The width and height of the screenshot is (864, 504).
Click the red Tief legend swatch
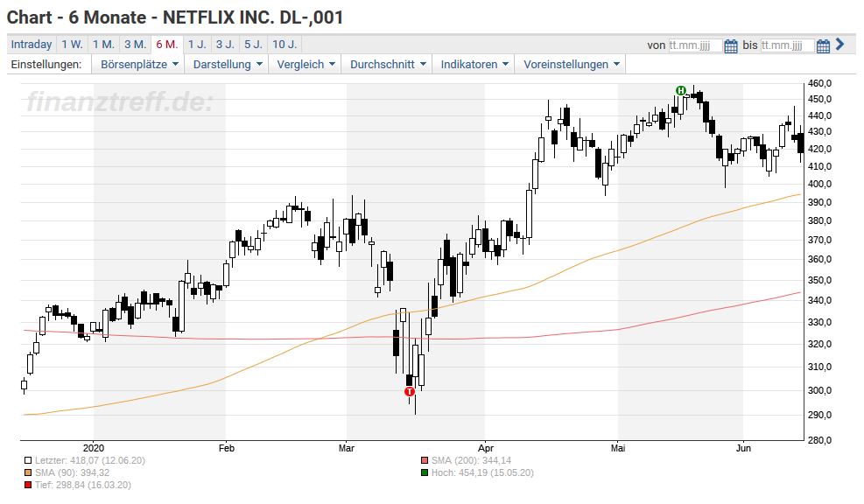(x=28, y=486)
